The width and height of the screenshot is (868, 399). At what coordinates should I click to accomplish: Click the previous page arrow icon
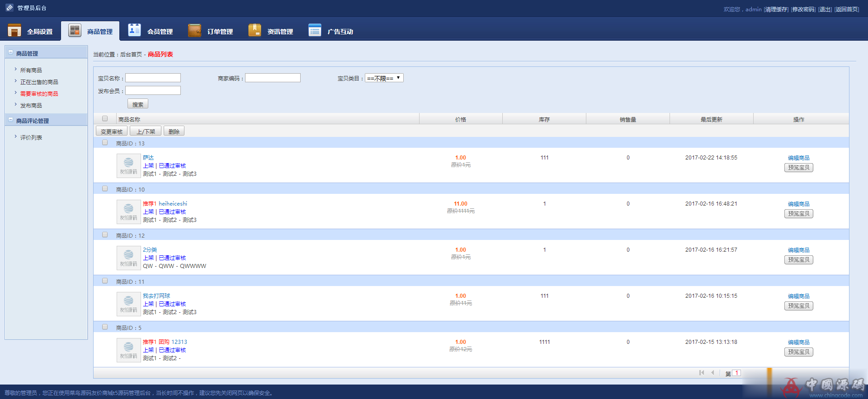coord(713,373)
